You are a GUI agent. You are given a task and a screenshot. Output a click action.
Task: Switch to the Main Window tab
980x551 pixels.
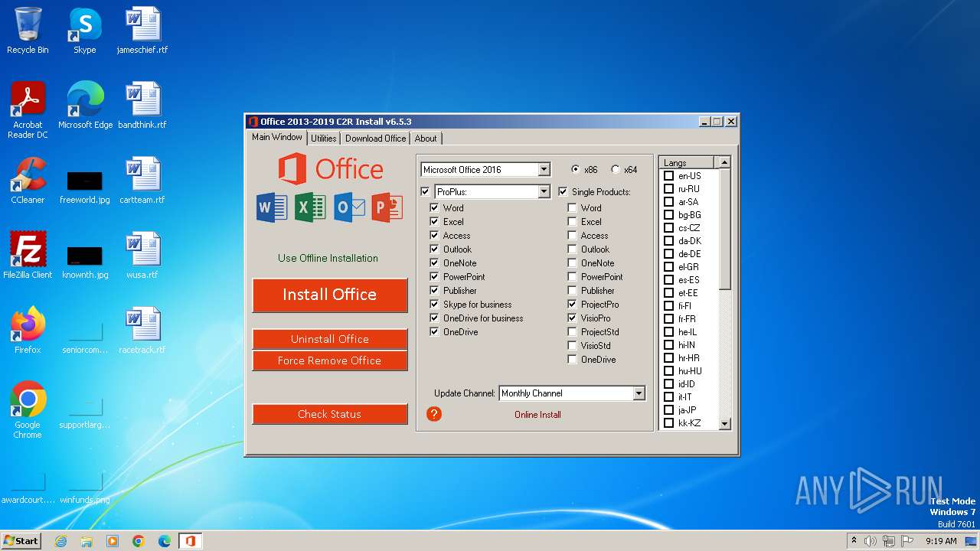(x=277, y=137)
